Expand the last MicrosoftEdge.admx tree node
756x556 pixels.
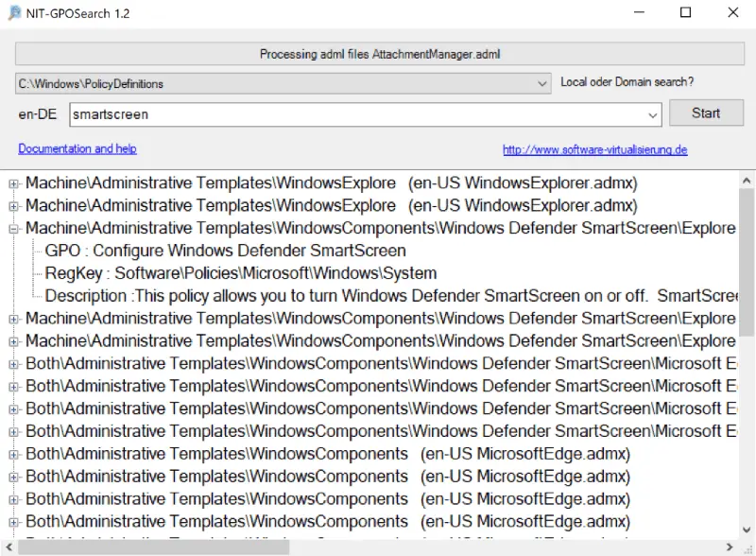click(13, 522)
